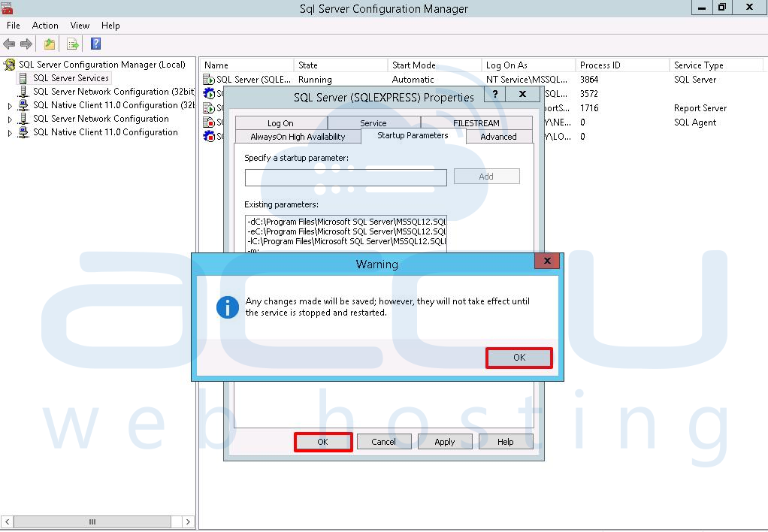Sort by the Log On As column header
Screen dimensions: 768x532
[x=529, y=65]
